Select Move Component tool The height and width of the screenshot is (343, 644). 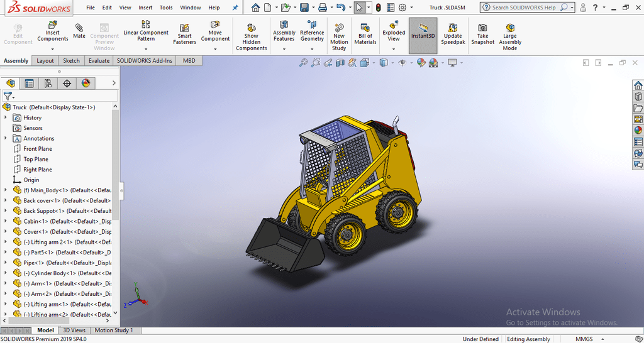(215, 31)
